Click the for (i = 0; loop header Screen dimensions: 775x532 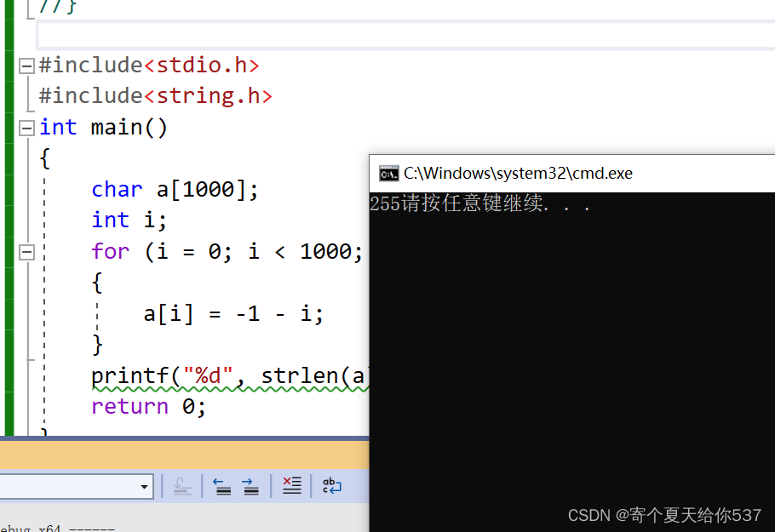point(227,251)
